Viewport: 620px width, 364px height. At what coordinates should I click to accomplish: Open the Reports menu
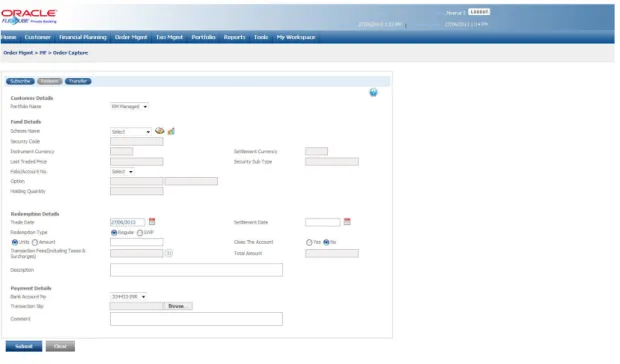click(x=234, y=37)
